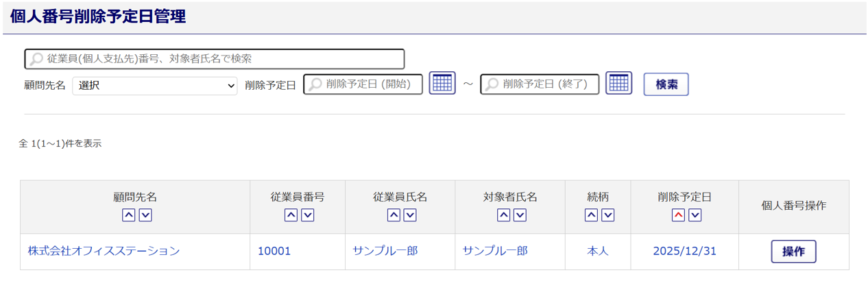The image size is (868, 292).
Task: Open the 顧問先名 dropdown
Action: [155, 86]
